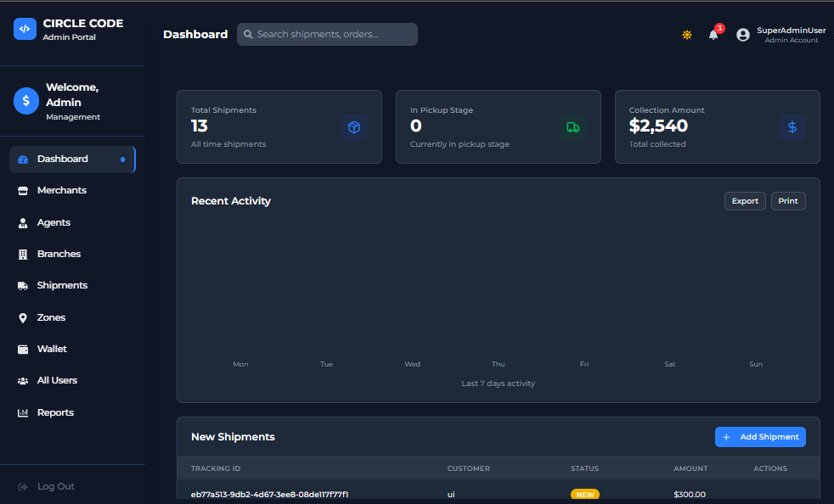This screenshot has height=504, width=834.
Task: Select Zones from the sidebar
Action: click(51, 317)
